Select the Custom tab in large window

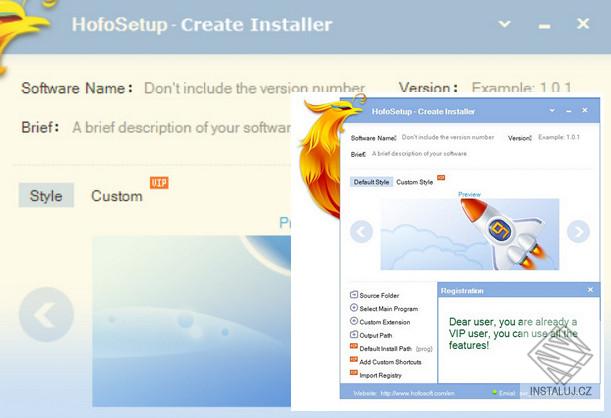pos(117,196)
